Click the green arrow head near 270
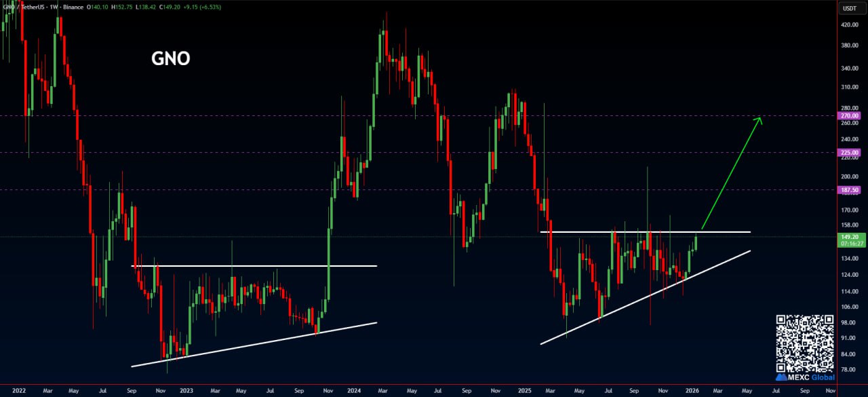The image size is (868, 397). pyautogui.click(x=758, y=120)
